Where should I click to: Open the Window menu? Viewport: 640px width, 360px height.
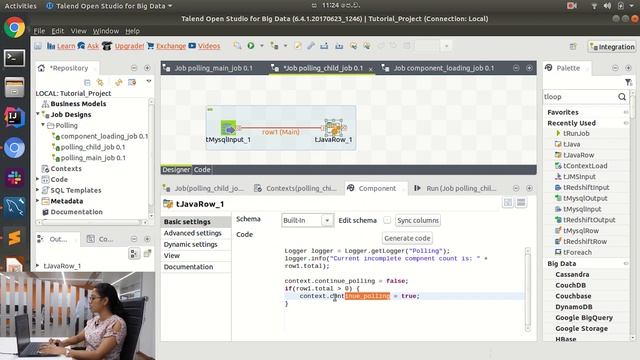click(105, 31)
